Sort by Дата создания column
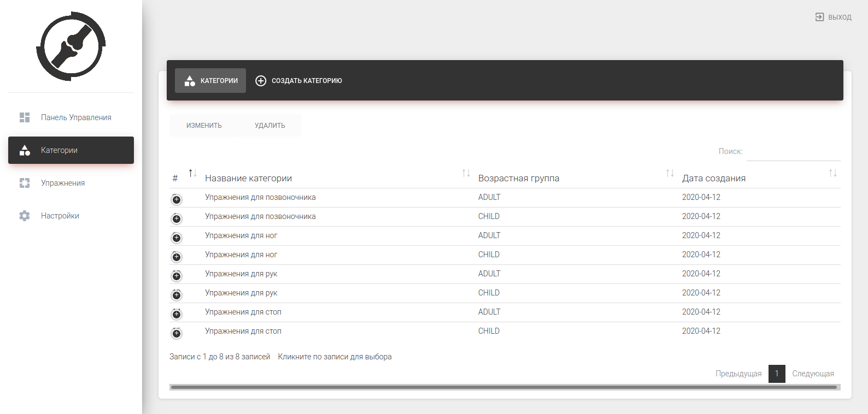Viewport: 868px width, 414px height. (x=833, y=173)
